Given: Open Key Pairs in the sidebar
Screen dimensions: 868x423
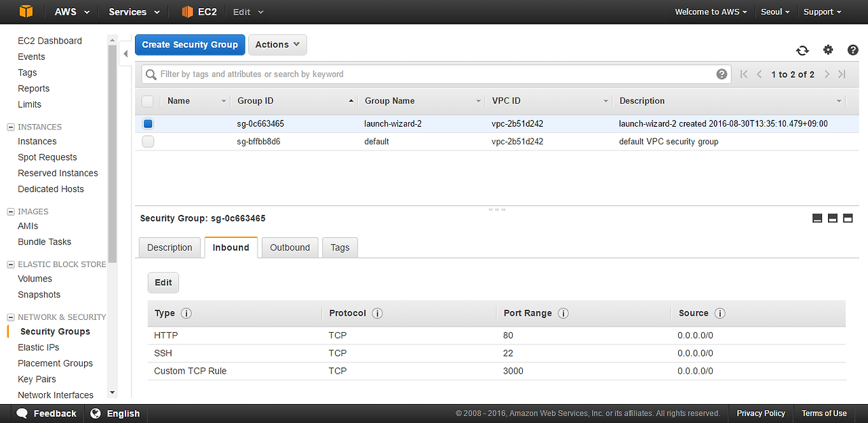Looking at the screenshot, I should [37, 379].
